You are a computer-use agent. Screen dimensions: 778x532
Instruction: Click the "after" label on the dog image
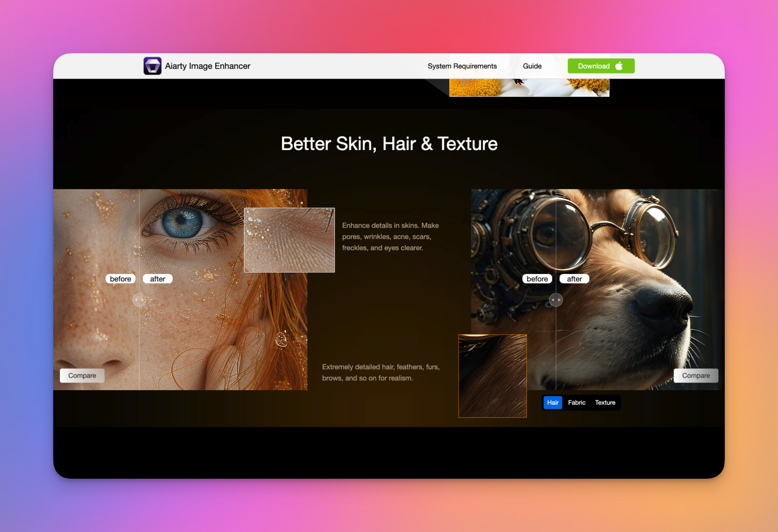pyautogui.click(x=574, y=279)
